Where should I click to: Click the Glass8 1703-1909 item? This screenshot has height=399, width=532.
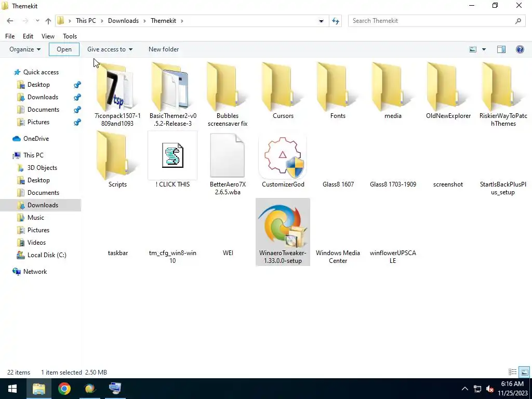[393, 184]
